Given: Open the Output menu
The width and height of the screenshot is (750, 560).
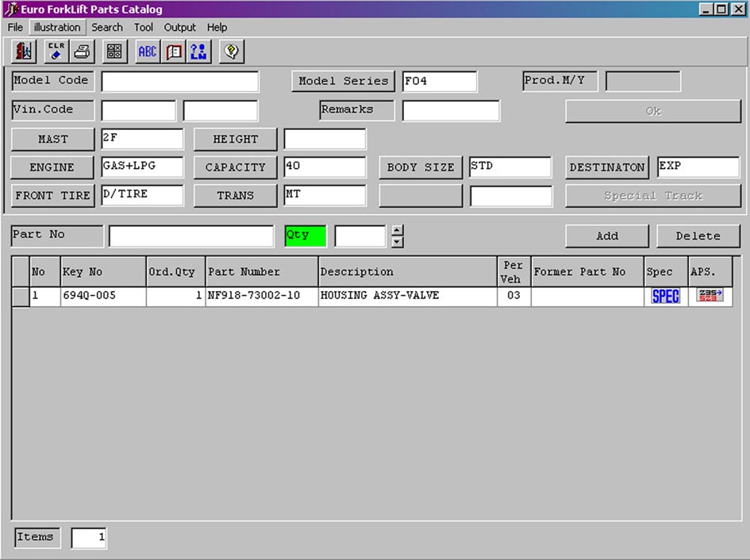Looking at the screenshot, I should 180,27.
